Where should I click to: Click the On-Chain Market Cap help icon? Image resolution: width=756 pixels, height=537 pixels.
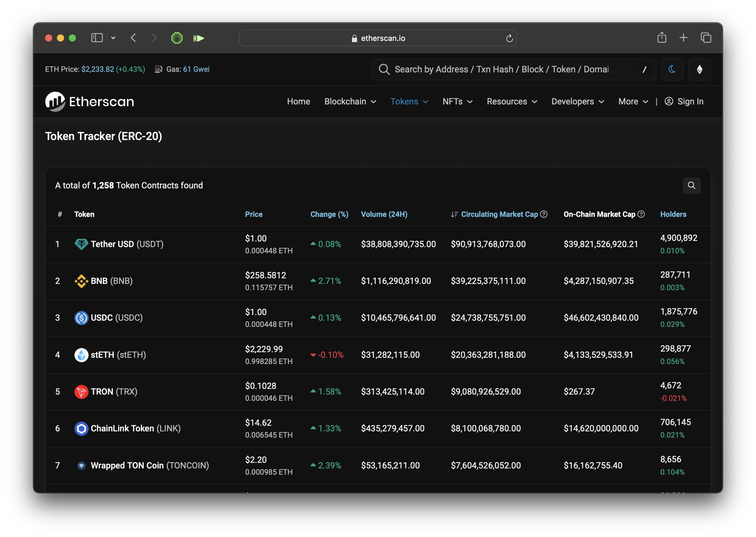[x=641, y=214]
